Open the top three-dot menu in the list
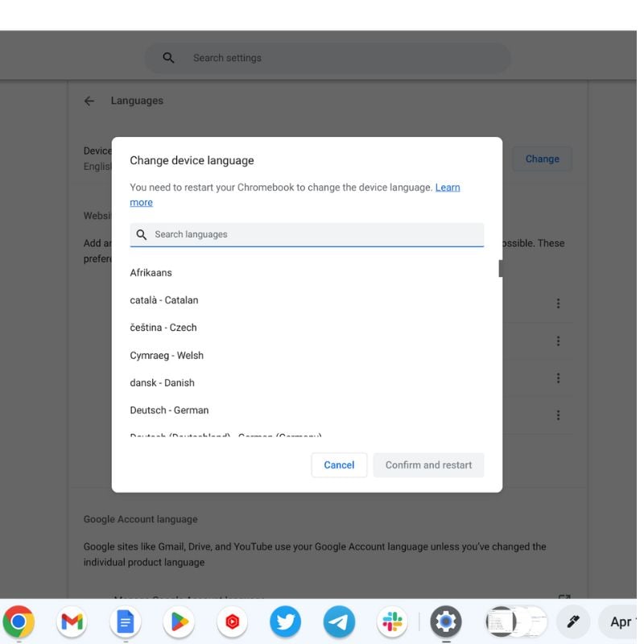The image size is (644, 644). 559,303
